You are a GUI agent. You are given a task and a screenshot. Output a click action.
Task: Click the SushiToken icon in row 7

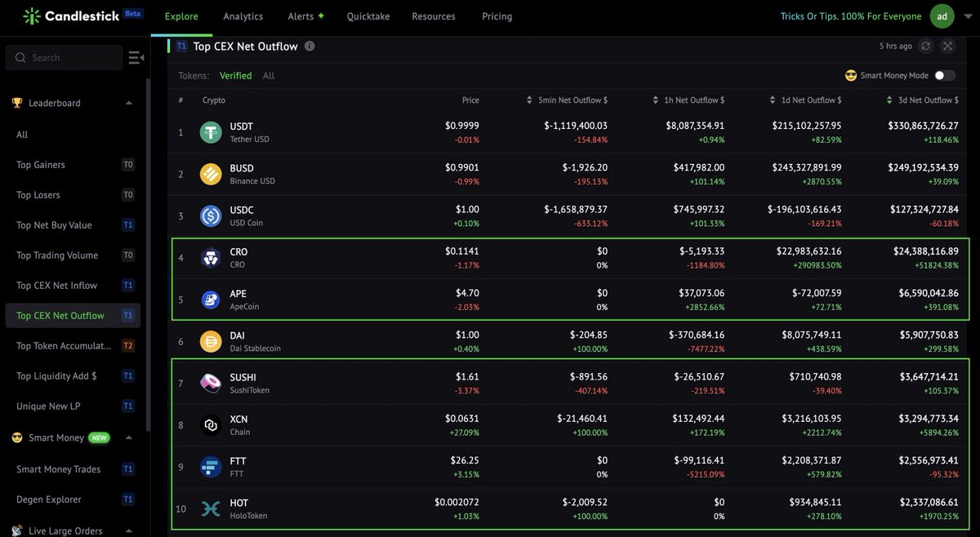210,383
